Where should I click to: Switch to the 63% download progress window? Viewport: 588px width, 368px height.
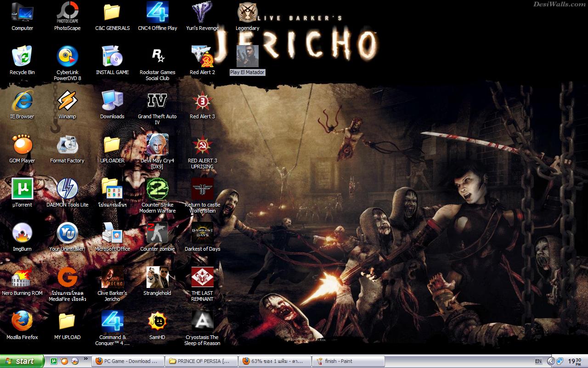point(275,361)
